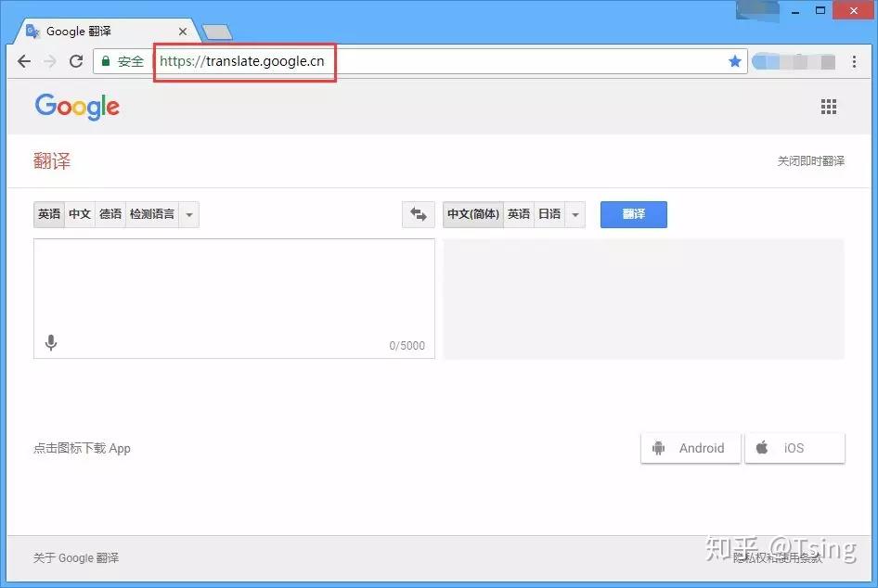This screenshot has height=588, width=878.
Task: Expand the source language dropdown arrow
Action: tap(188, 214)
